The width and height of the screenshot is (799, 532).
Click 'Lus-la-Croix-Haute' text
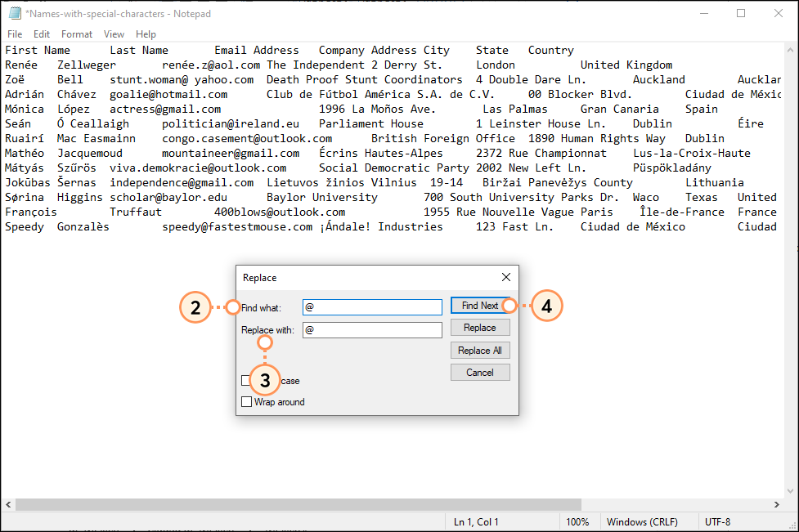pyautogui.click(x=692, y=154)
